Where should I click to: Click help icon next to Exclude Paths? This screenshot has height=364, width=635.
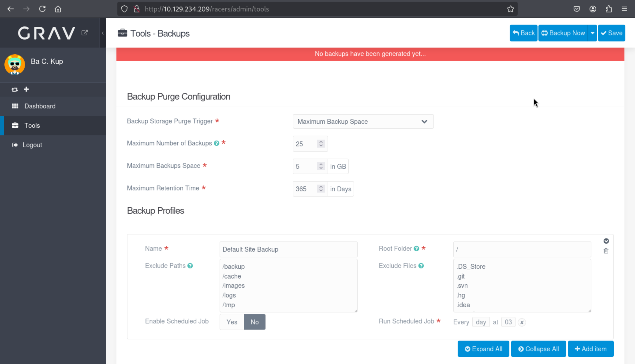tap(190, 266)
